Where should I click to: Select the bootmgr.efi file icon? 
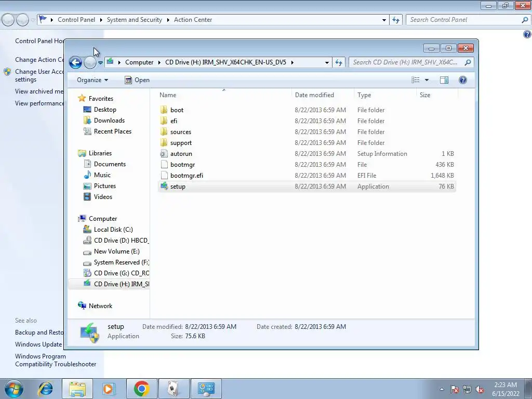(x=164, y=176)
